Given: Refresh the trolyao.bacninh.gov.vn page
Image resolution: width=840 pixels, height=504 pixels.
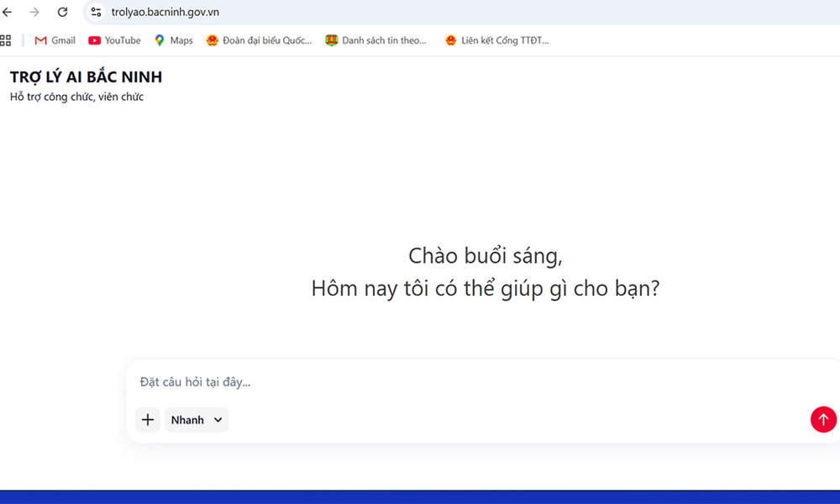Looking at the screenshot, I should 61,12.
